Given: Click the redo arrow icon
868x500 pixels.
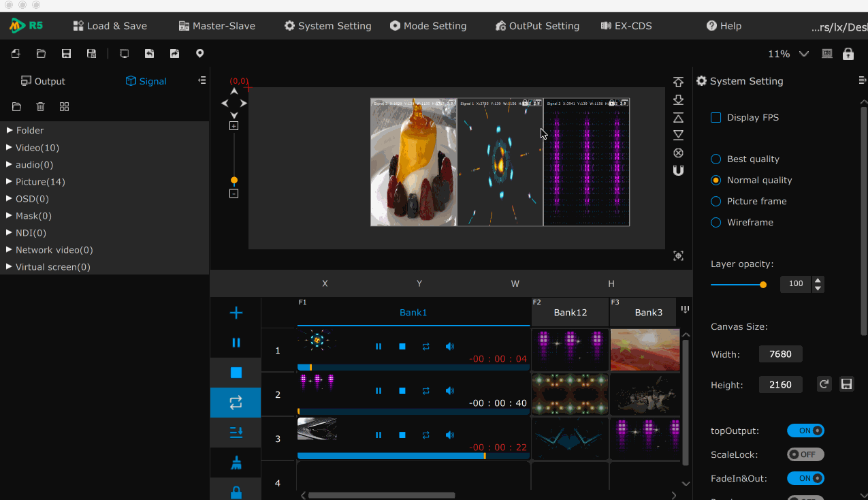Looking at the screenshot, I should (x=174, y=54).
